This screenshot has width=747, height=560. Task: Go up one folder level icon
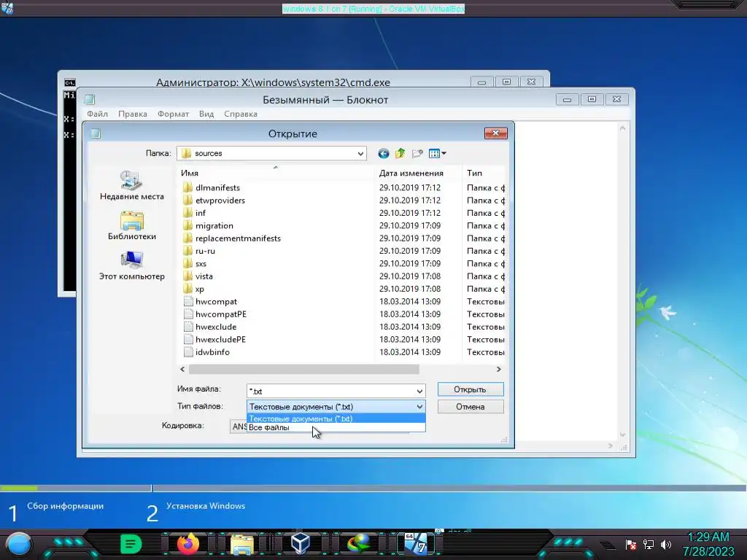(400, 153)
